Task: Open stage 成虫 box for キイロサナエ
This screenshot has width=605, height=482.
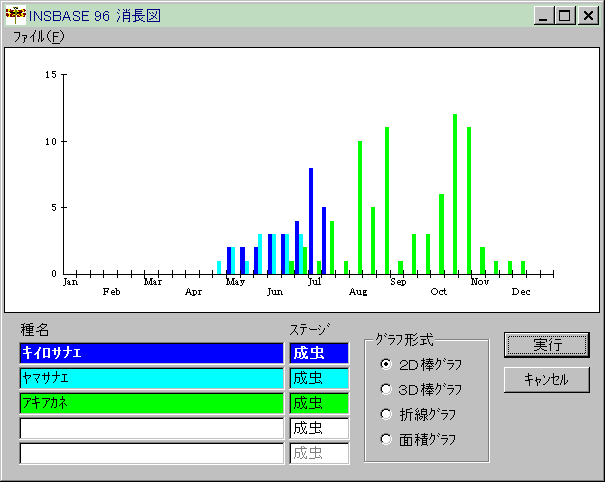Action: (x=319, y=353)
